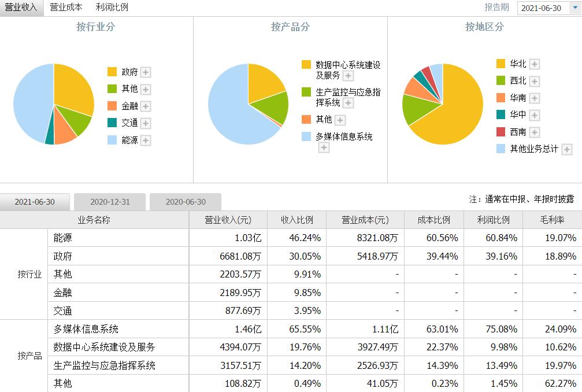Click the 利润比例 table column header
The width and height of the screenshot is (582, 392).
click(494, 220)
